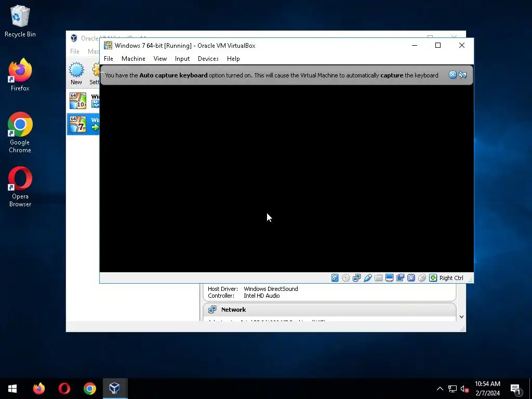This screenshot has height=399, width=532.
Task: Click the status bar resize grip of the VM window
Action: 470,280
